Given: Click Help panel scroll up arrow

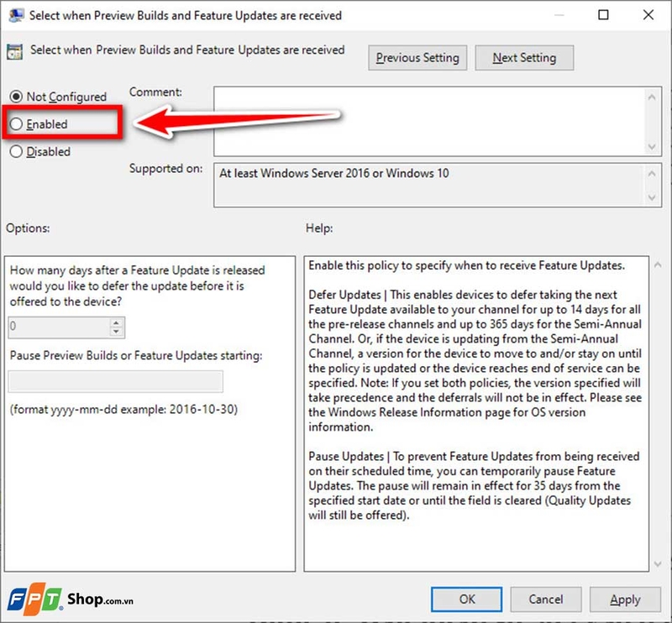Looking at the screenshot, I should pyautogui.click(x=658, y=265).
